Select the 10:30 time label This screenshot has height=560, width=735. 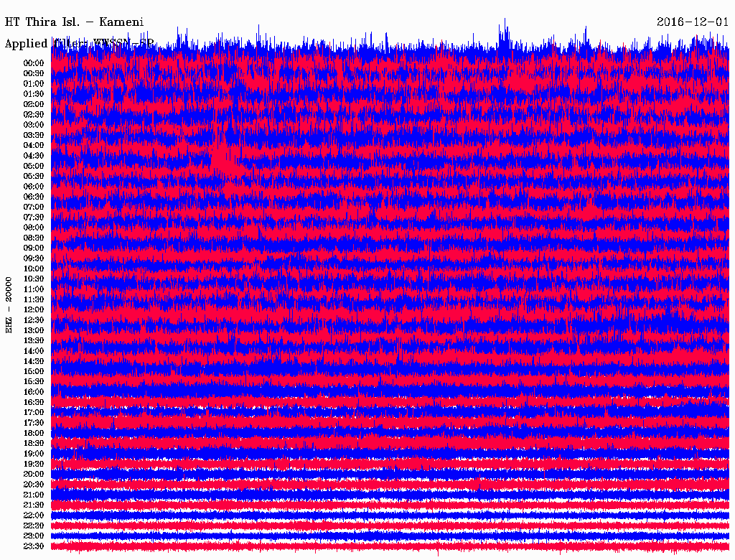[34, 279]
